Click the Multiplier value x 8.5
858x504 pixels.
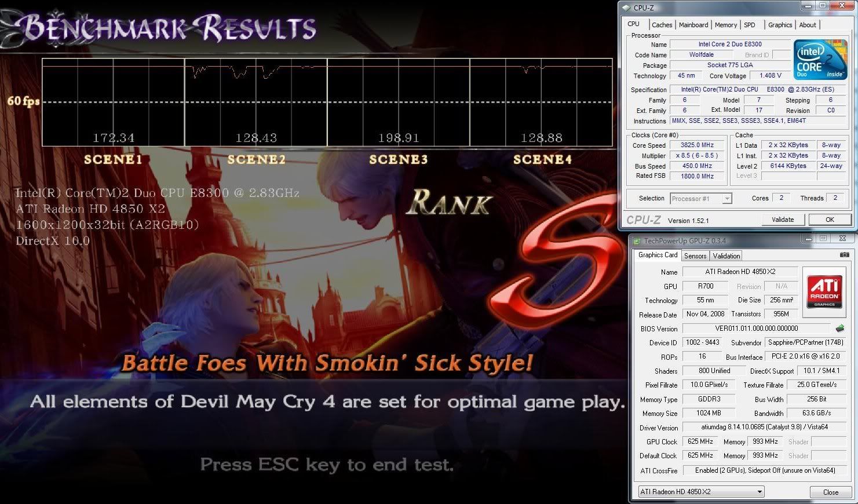click(697, 156)
